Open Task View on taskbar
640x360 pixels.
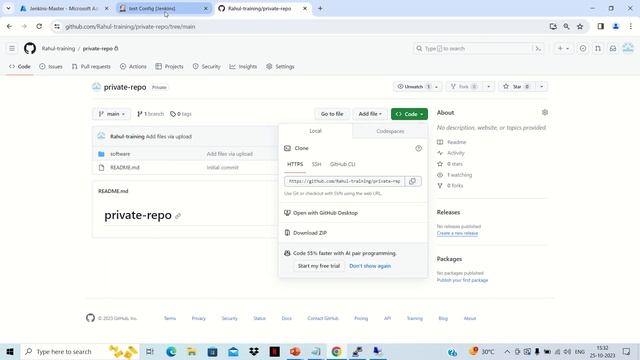point(150,351)
